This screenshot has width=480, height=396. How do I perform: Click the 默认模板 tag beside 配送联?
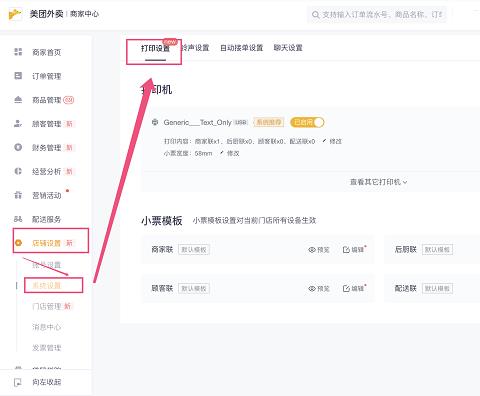(437, 288)
